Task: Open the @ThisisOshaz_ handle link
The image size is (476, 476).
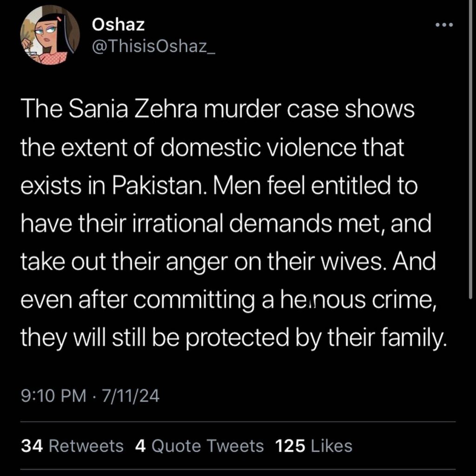Action: click(153, 46)
